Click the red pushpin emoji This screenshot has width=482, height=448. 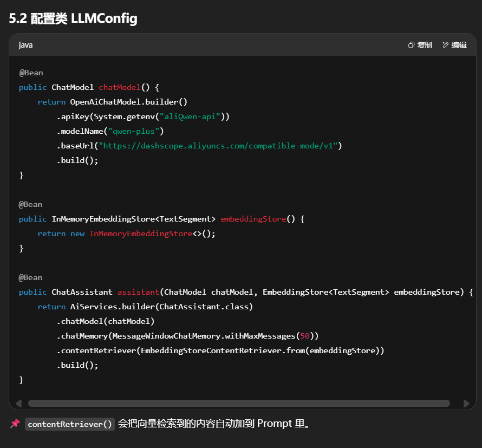pyautogui.click(x=15, y=424)
